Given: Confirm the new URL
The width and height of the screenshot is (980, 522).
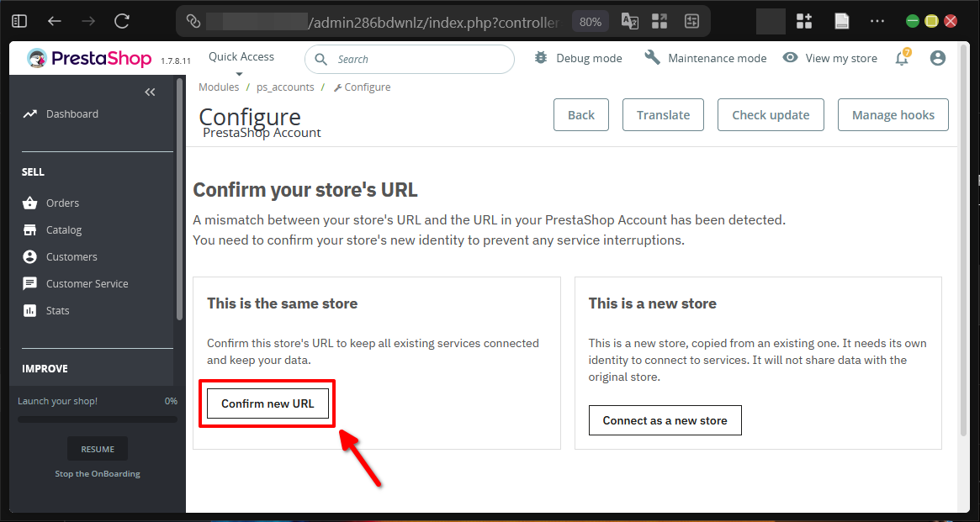Looking at the screenshot, I should (x=267, y=403).
